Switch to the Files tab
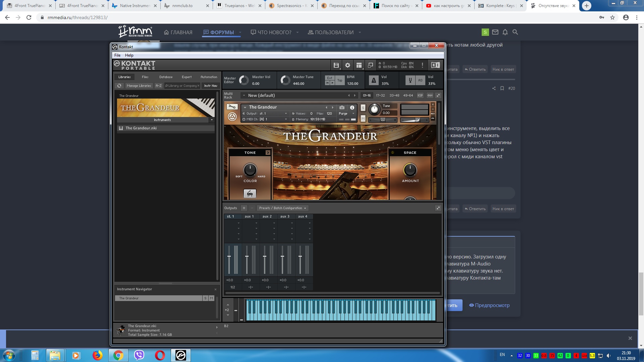The image size is (644, 362). 145,77
